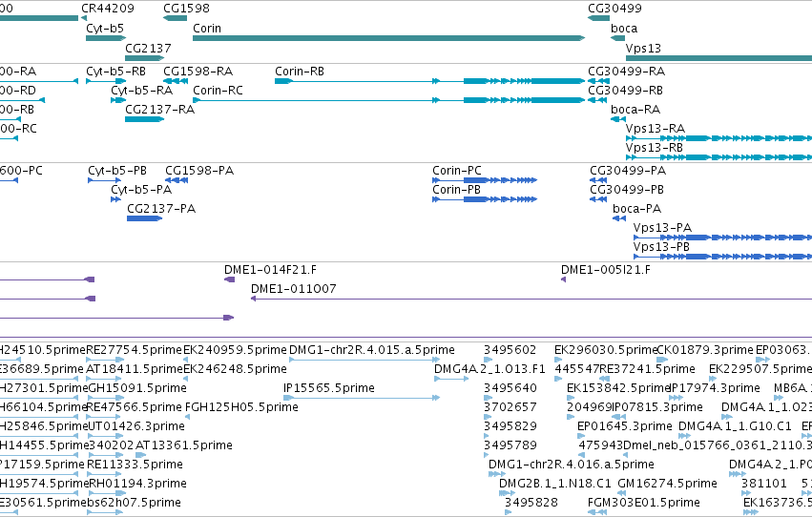Select the CG2137-PA protein bar

click(x=144, y=218)
